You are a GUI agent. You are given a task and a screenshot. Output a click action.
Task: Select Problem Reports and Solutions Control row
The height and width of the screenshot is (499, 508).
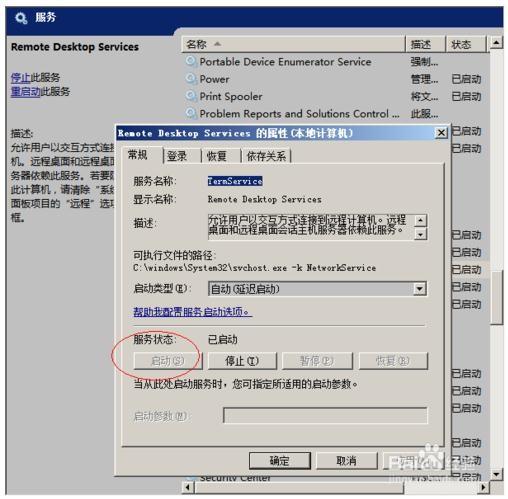tap(335, 114)
